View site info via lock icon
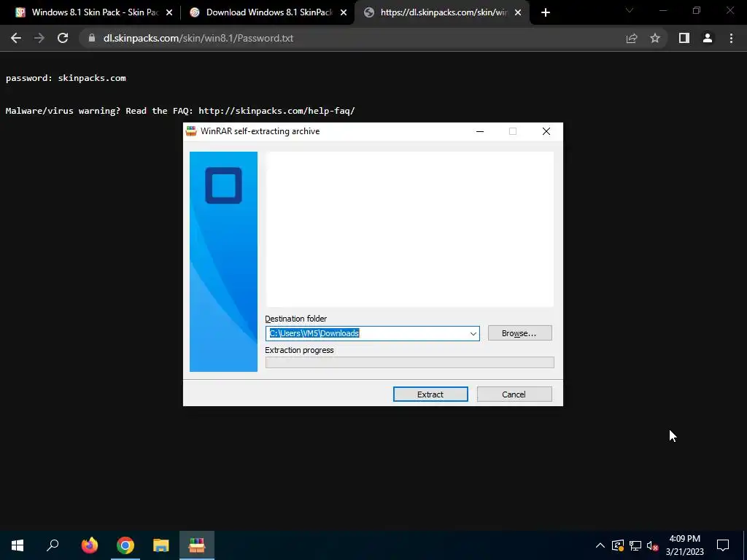Image resolution: width=747 pixels, height=560 pixels. 92,38
